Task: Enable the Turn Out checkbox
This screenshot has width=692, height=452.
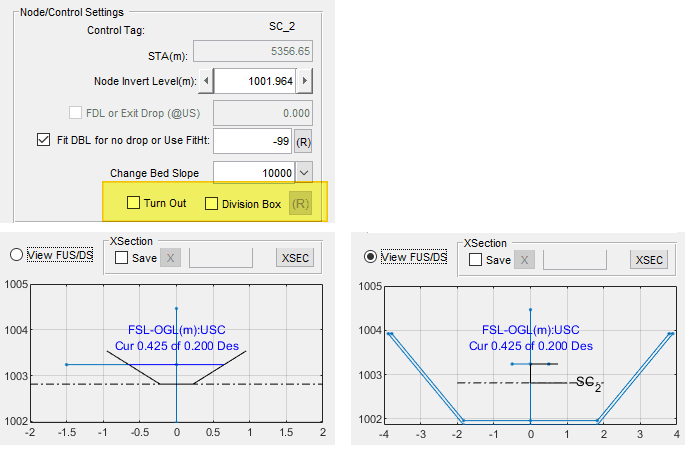Action: pos(134,203)
